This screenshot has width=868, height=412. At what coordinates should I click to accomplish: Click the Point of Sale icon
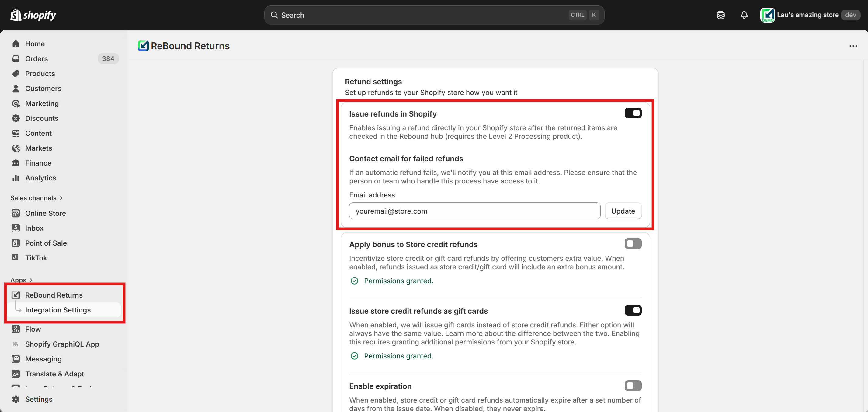[16, 243]
